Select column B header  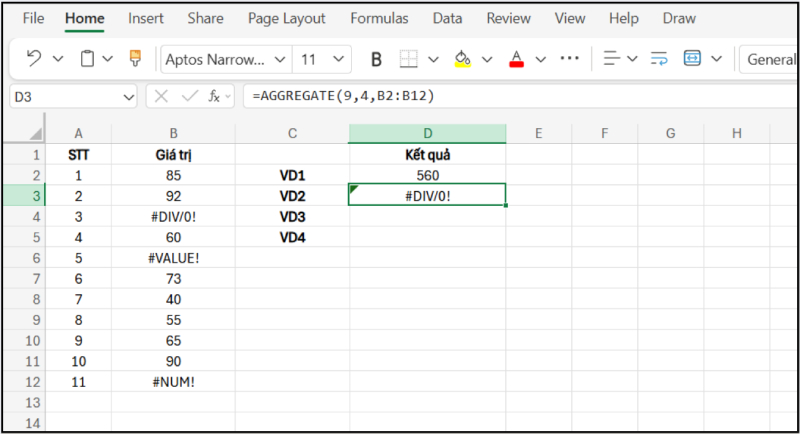point(173,134)
